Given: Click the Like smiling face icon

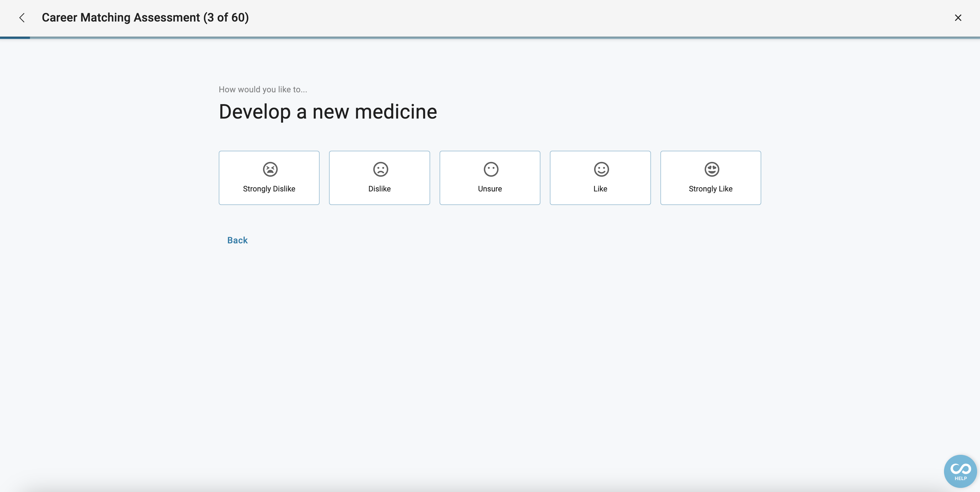Looking at the screenshot, I should [x=601, y=169].
